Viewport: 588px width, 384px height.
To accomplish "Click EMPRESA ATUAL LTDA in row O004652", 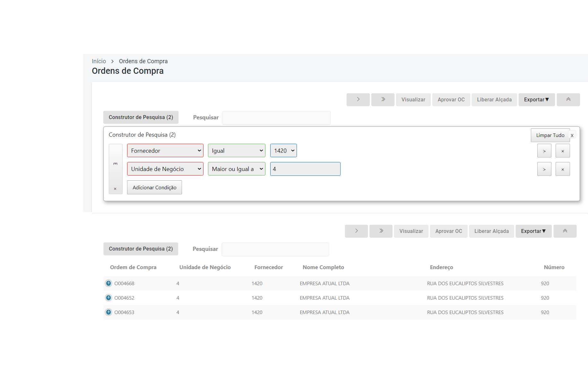I will [324, 298].
